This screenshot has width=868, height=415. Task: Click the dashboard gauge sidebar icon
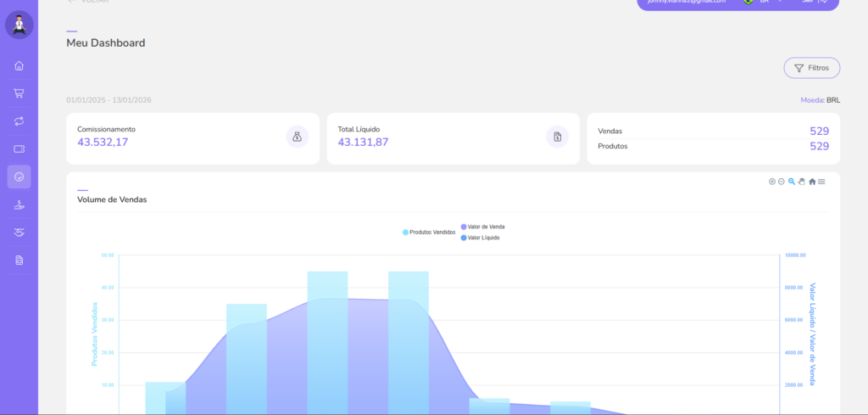pos(19,177)
